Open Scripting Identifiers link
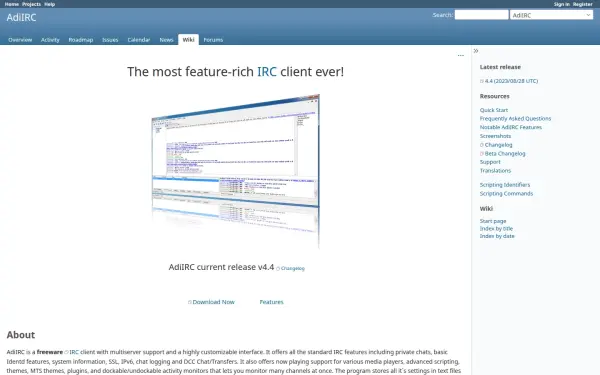This screenshot has height=375, width=600. pos(505,185)
